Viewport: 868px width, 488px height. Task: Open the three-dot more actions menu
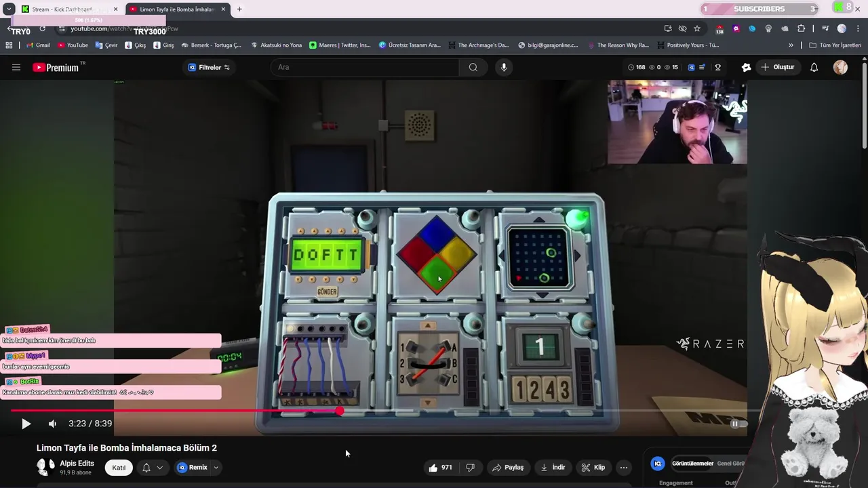click(x=624, y=468)
